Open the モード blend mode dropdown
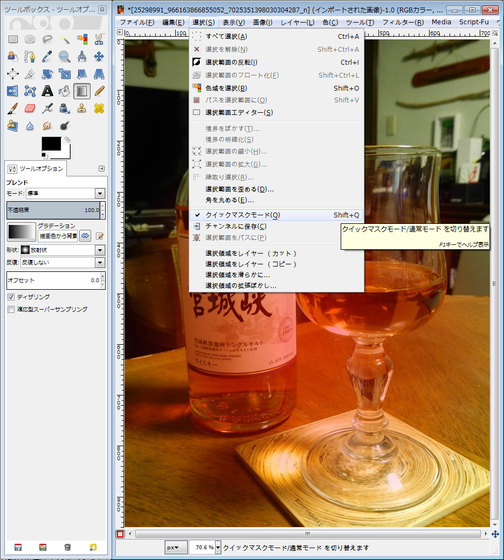 [x=100, y=193]
